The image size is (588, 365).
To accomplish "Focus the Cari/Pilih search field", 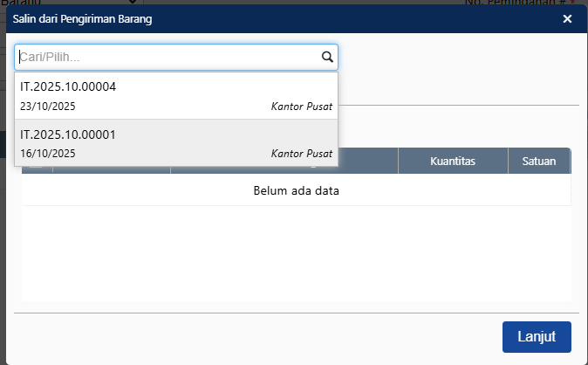I will pyautogui.click(x=166, y=58).
